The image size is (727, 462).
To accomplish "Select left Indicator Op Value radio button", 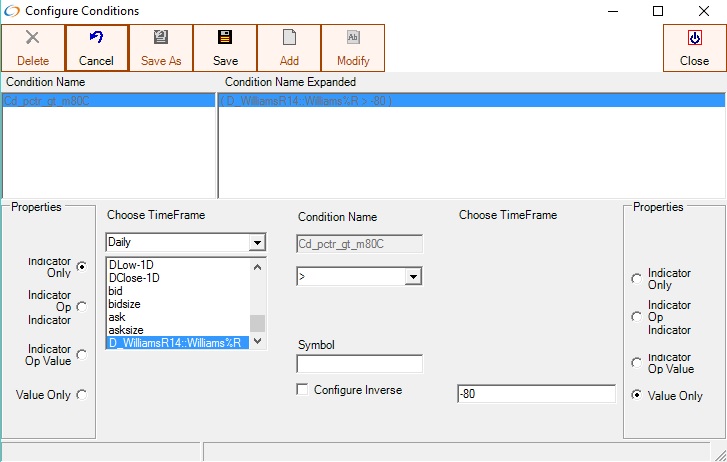I will [x=82, y=354].
